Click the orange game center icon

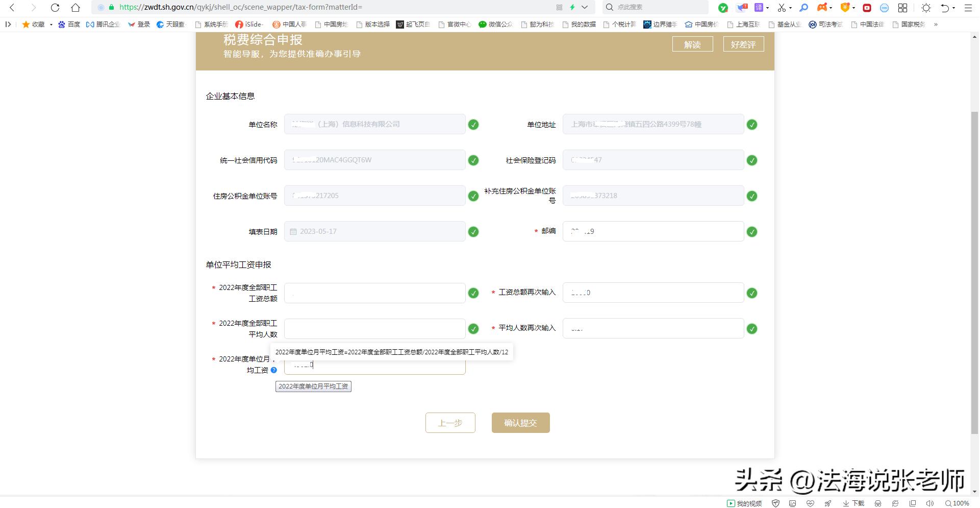tap(822, 7)
